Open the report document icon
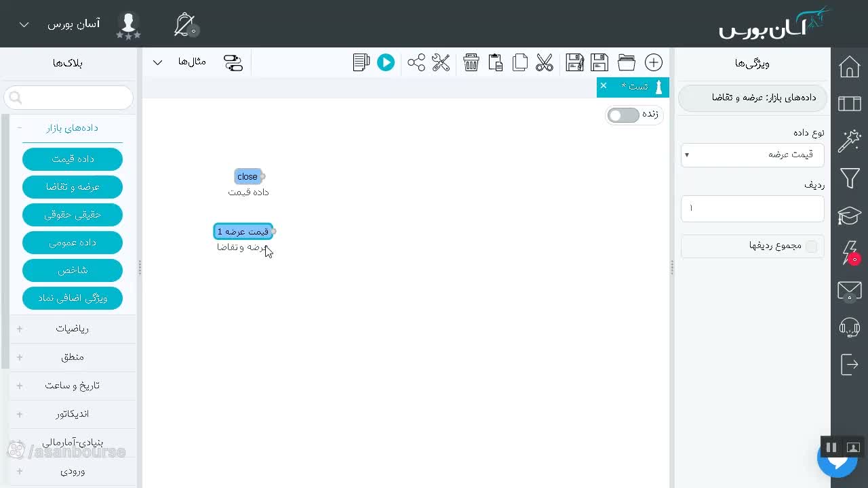This screenshot has width=868, height=488. coord(361,62)
